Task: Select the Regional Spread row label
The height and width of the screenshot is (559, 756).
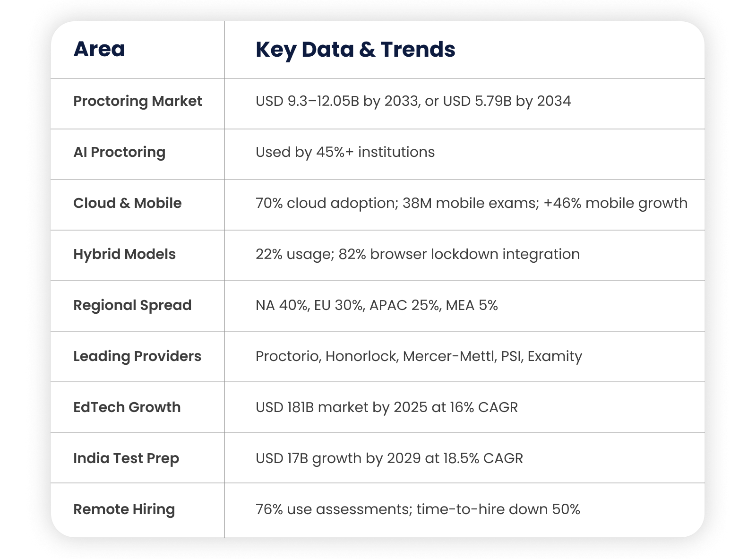Action: point(132,305)
